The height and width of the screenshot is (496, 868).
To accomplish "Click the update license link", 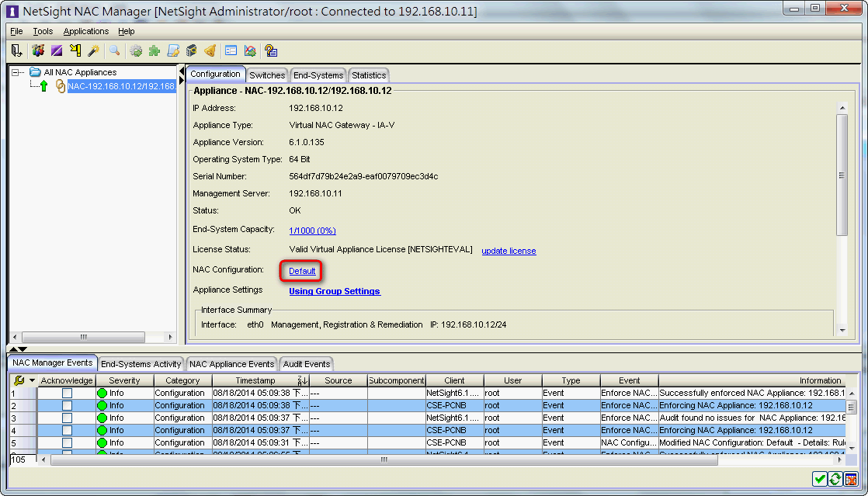I will coord(509,251).
